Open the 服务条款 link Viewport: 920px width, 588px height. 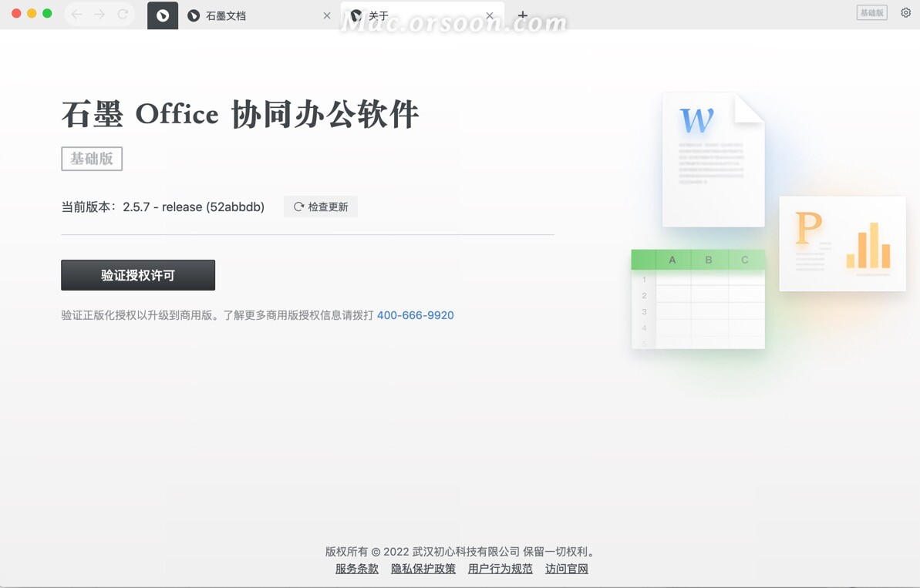tap(357, 569)
